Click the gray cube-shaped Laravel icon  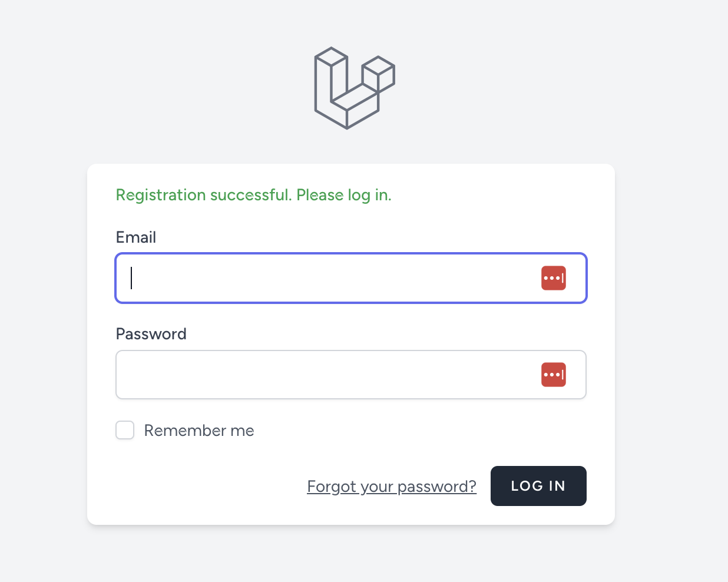point(354,88)
